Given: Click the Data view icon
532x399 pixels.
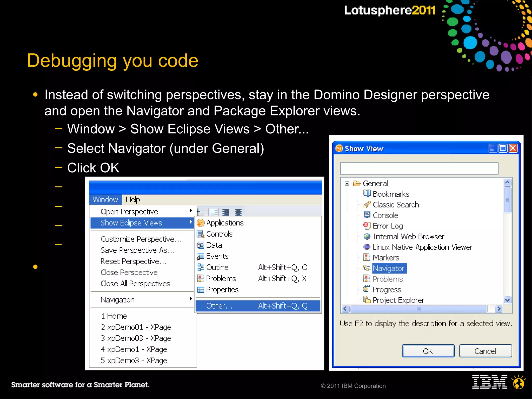Looking at the screenshot, I should tap(200, 245).
